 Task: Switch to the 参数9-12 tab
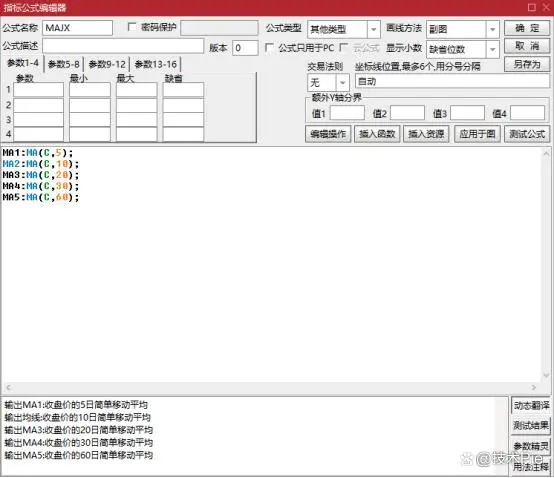pyautogui.click(x=107, y=64)
